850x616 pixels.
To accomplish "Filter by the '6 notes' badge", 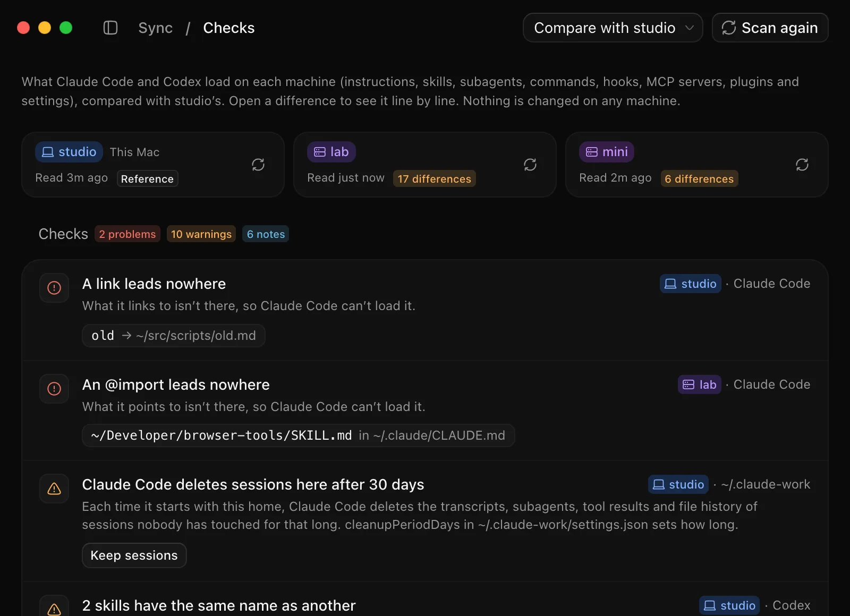I will click(266, 234).
